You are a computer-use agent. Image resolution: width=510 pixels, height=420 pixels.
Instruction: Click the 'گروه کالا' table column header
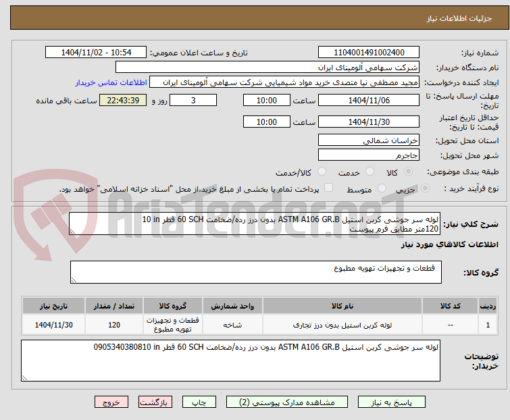coord(173,306)
